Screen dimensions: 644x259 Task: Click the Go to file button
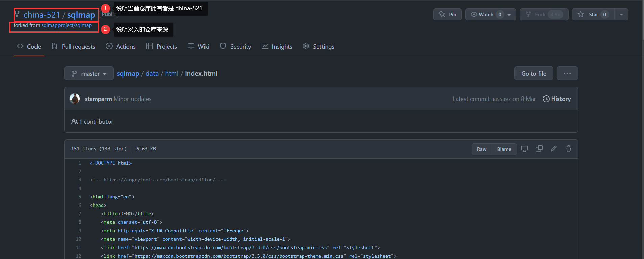click(534, 73)
